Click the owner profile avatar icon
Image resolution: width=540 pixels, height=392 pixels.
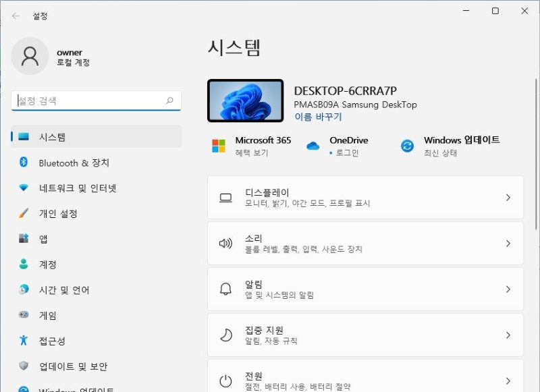click(30, 56)
